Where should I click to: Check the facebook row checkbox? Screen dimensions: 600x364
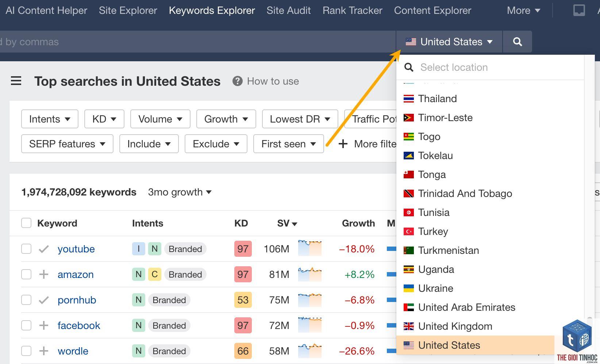(26, 325)
